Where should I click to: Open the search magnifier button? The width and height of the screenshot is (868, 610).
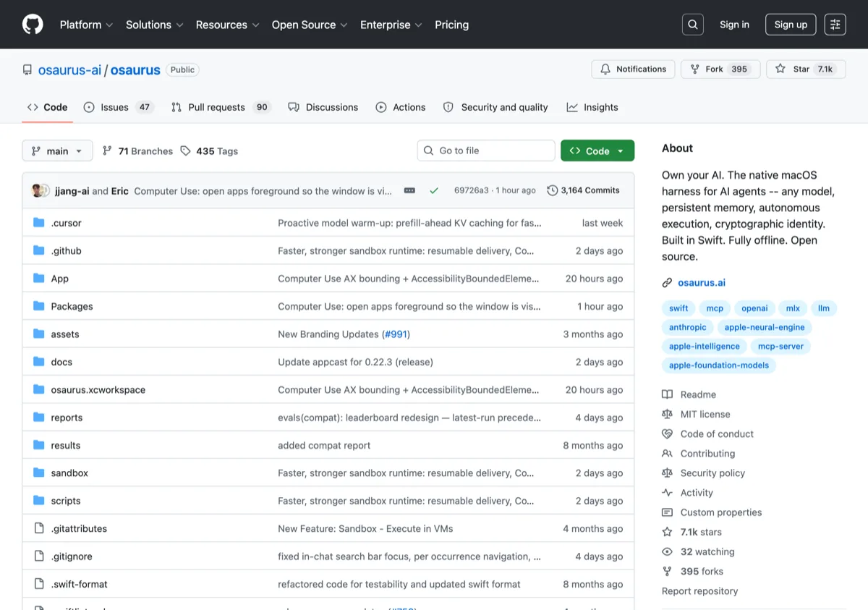point(693,25)
